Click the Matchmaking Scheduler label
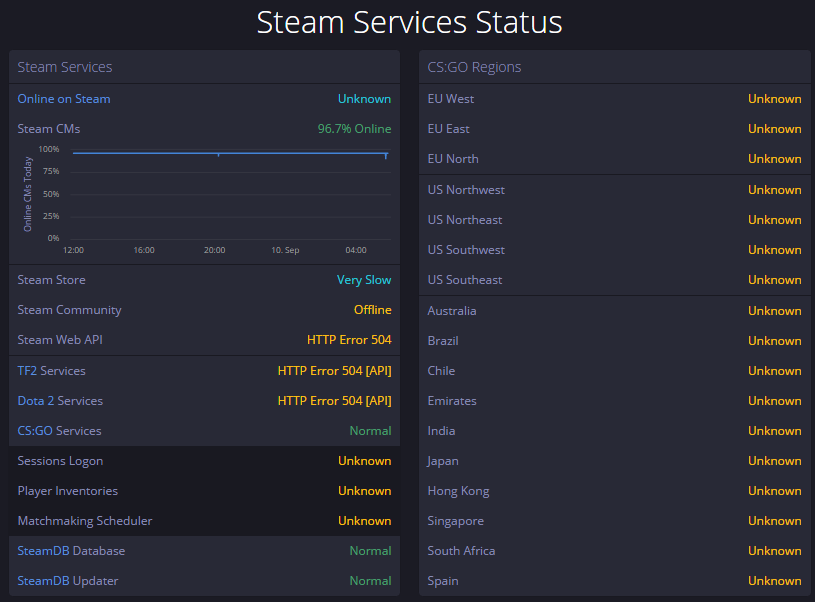The width and height of the screenshot is (815, 602). 85,521
